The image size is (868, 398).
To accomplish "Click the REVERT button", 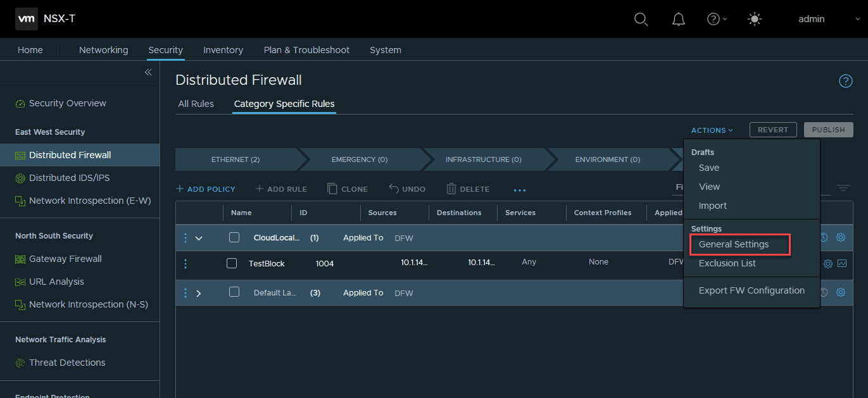I will click(773, 130).
